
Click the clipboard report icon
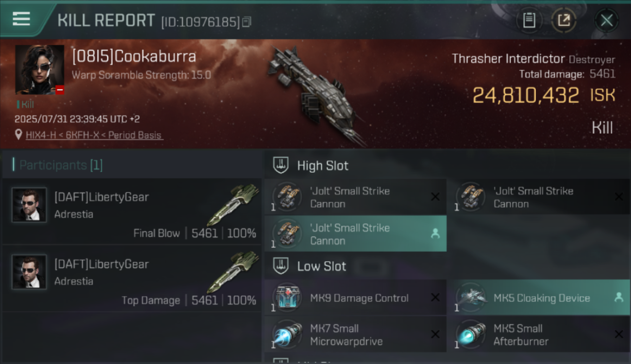click(x=529, y=20)
